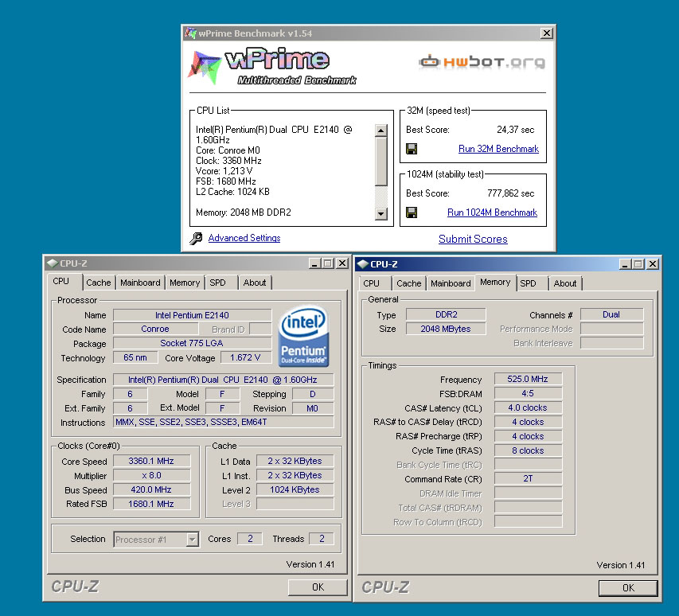This screenshot has width=679, height=616.
Task: Click FSB:DRAM ratio value '4:5'
Action: [528, 393]
